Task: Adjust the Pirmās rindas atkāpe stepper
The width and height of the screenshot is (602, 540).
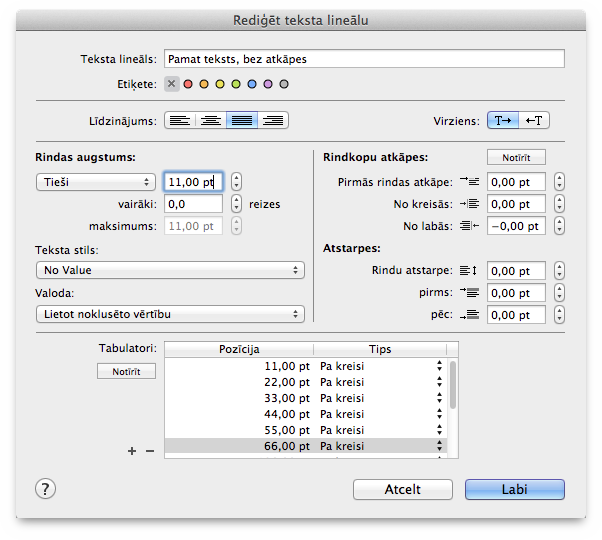Action: 559,182
